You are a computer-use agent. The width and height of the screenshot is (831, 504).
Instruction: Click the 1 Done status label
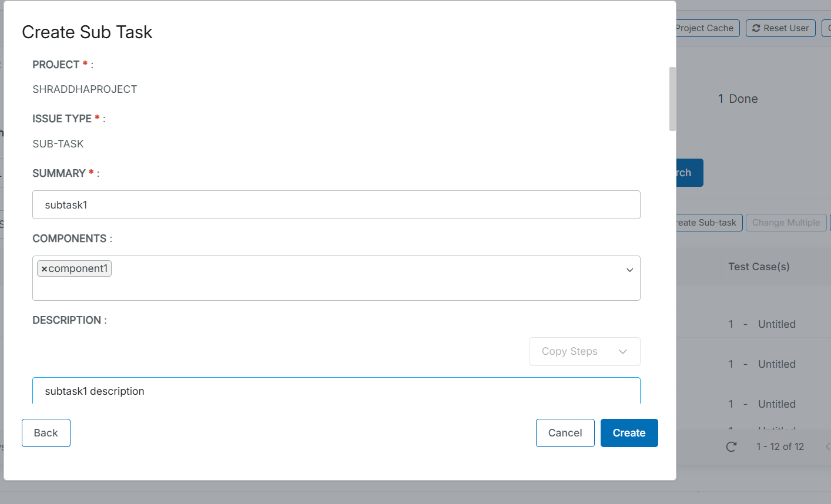[737, 99]
